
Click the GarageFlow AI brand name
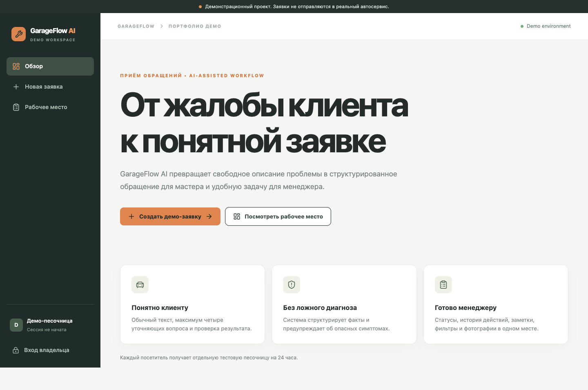pos(53,31)
